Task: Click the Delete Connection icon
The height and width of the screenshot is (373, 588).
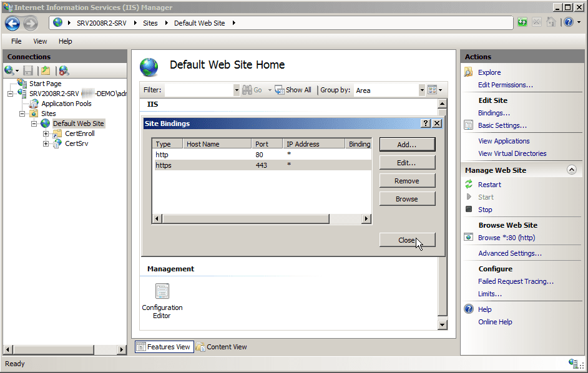Action: pyautogui.click(x=64, y=70)
